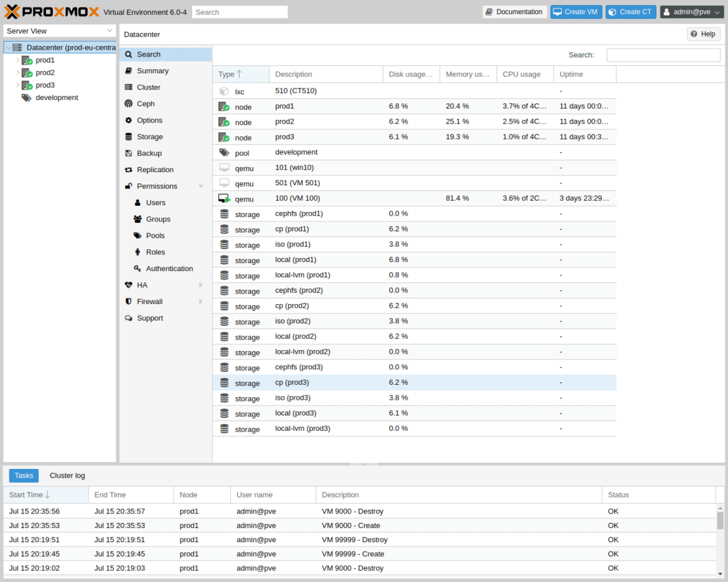
Task: Click the Pools tags icon
Action: (x=138, y=235)
